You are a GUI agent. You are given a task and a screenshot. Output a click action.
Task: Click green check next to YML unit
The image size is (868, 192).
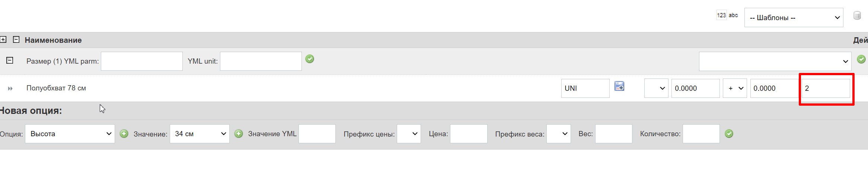[x=310, y=59]
